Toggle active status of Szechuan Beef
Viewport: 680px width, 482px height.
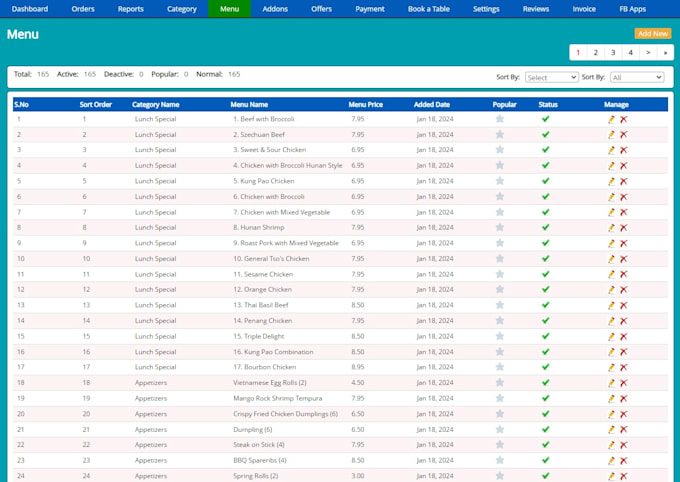[x=546, y=134]
